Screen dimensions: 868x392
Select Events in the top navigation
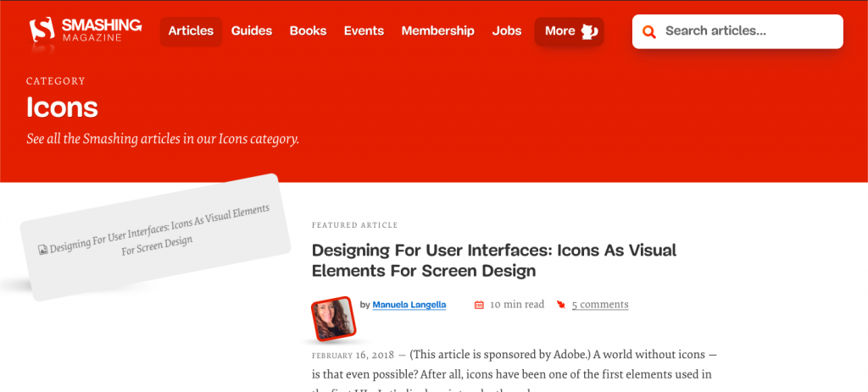coord(364,31)
